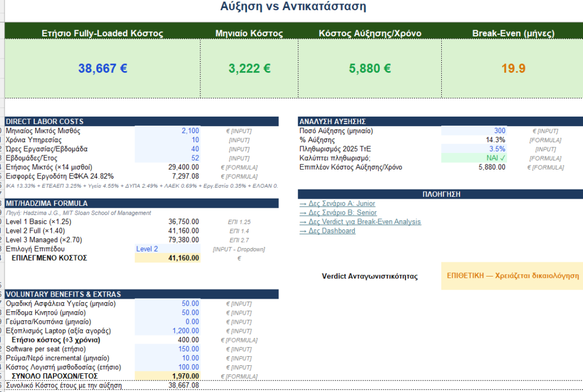Open the 'Επιλογή Επιπέδου' Level 2 dropdown cell
The image size is (583, 392).
point(167,249)
